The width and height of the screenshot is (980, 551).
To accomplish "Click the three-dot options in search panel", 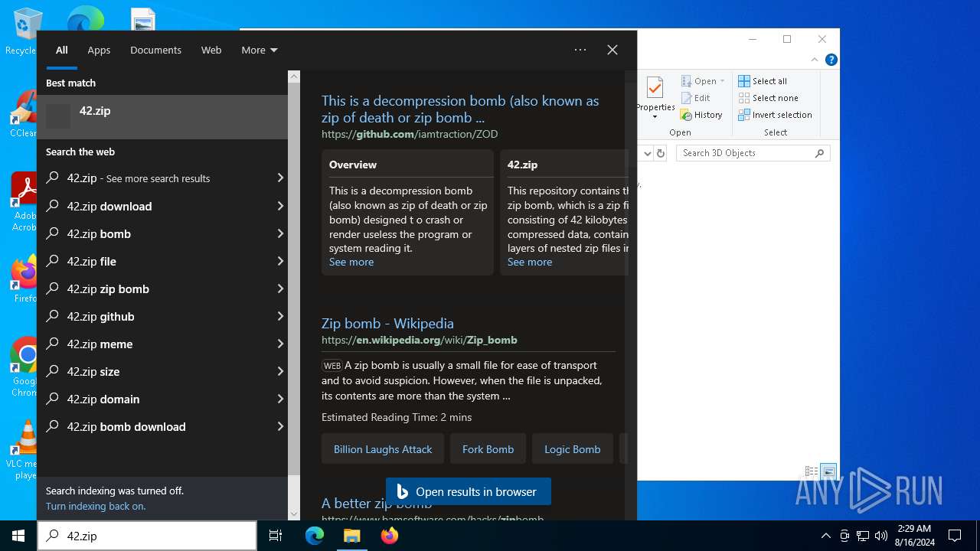I will click(580, 50).
